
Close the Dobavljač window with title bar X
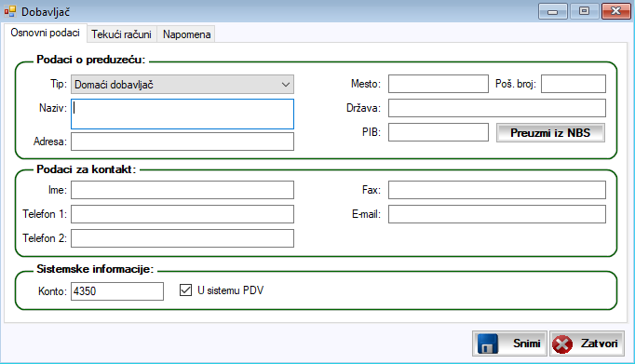pos(616,11)
